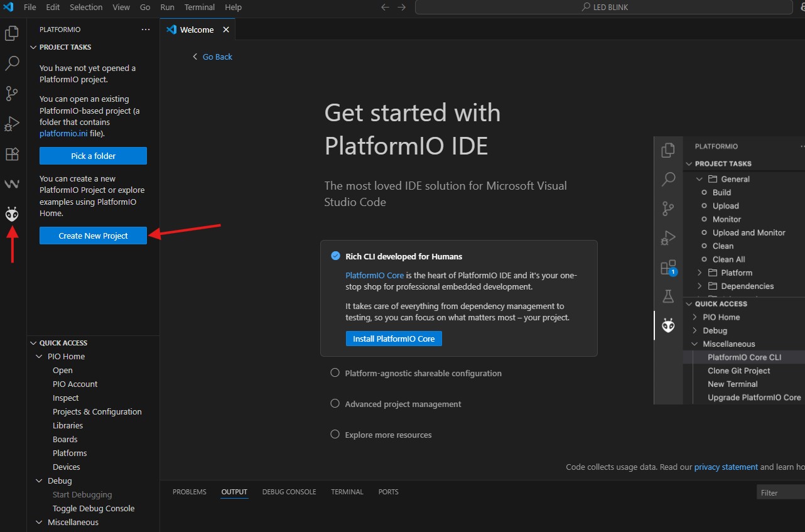
Task: Open the Search view icon
Action: coord(12,63)
